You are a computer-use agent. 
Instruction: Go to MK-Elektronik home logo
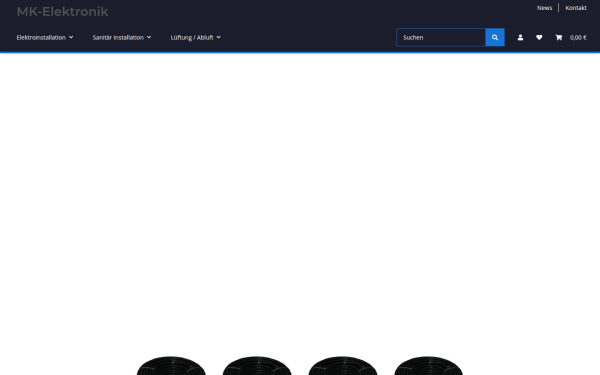click(62, 12)
